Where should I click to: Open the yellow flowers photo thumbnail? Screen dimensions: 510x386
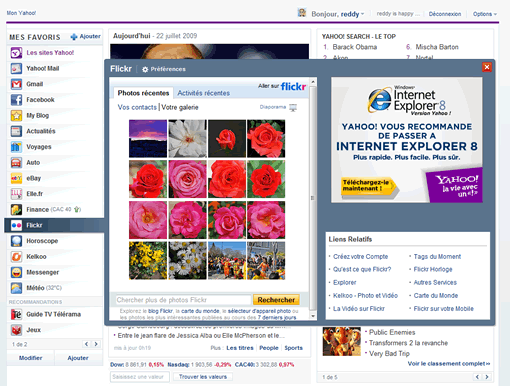point(148,260)
